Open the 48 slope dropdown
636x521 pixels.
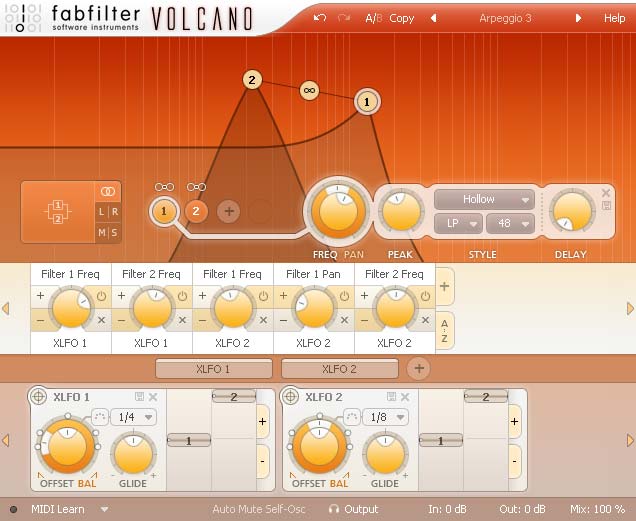pos(510,224)
